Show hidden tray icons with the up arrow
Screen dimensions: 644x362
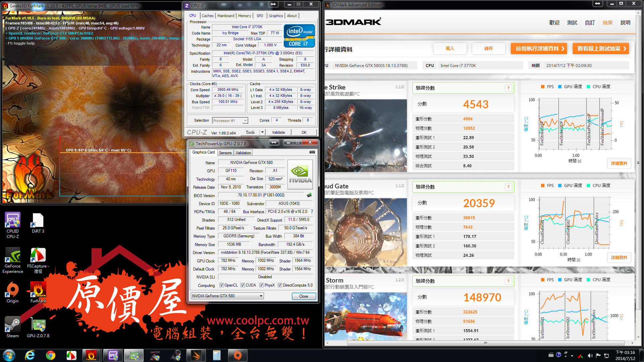point(572,356)
